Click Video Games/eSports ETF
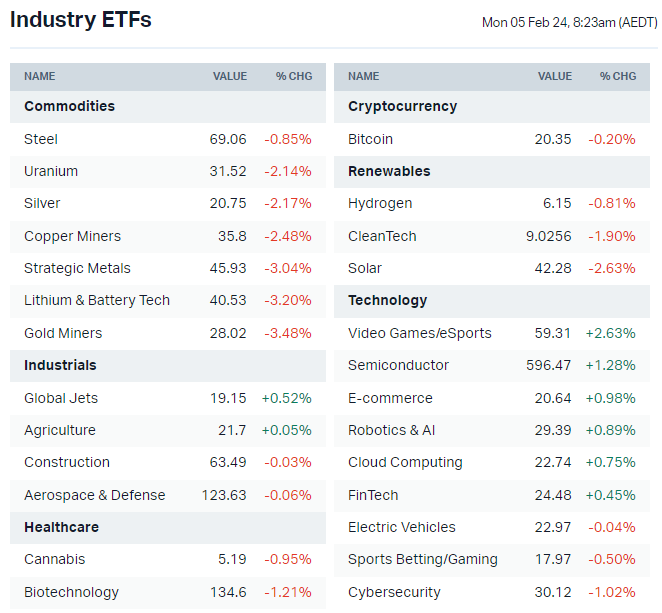Screen dimensions: 662x613 tap(420, 333)
